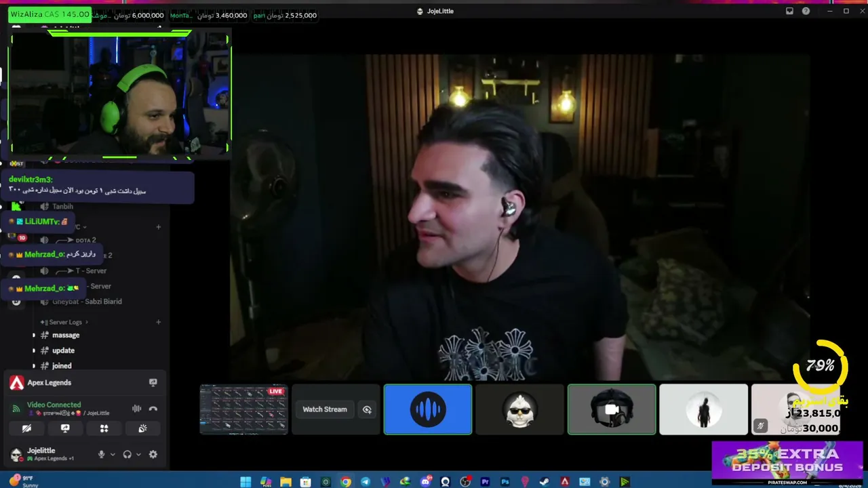Select the skull avatar participant tile
This screenshot has height=488, width=868.
pyautogui.click(x=519, y=409)
